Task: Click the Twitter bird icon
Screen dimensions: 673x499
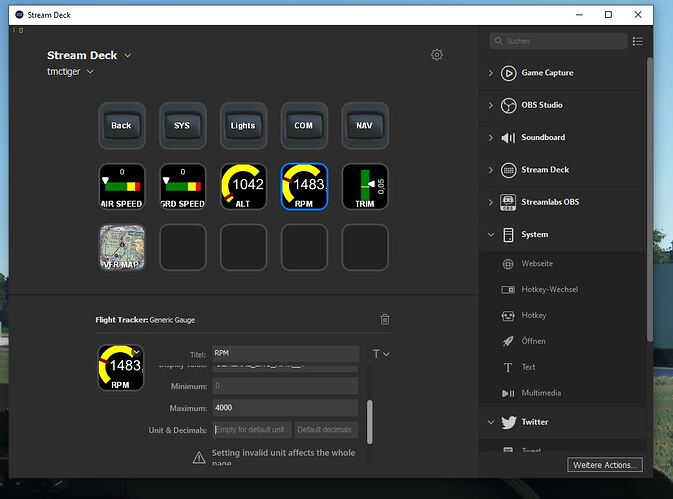Action: click(x=509, y=422)
